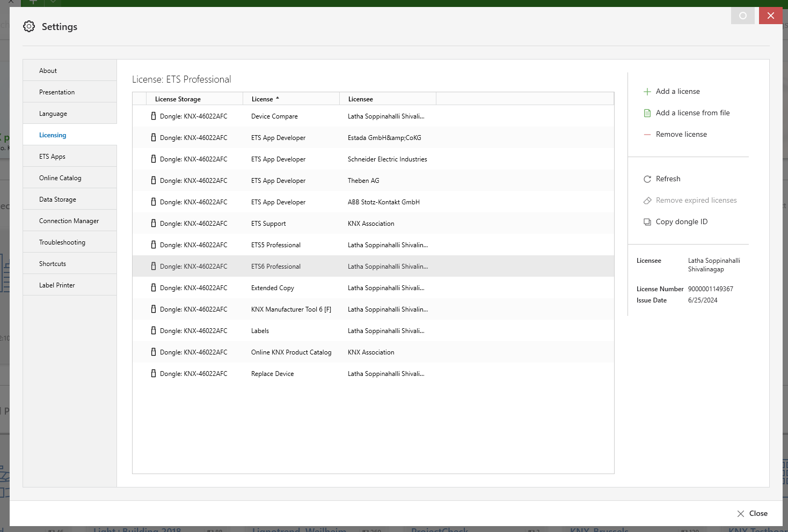Click the Refresh button label
788x532 pixels.
pos(668,179)
